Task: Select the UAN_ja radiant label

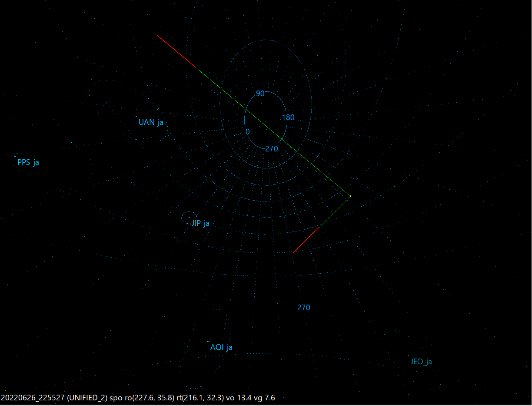Action: coord(150,122)
